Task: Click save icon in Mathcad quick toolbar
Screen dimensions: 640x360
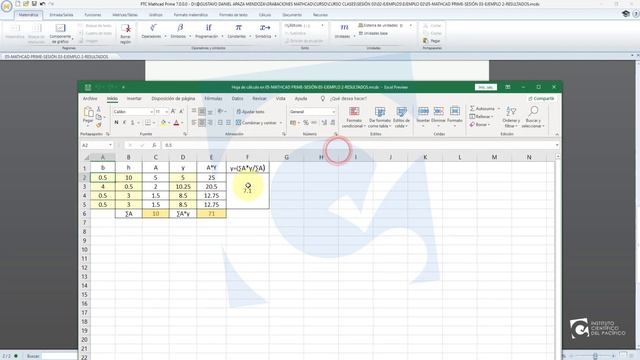Action: tap(34, 4)
